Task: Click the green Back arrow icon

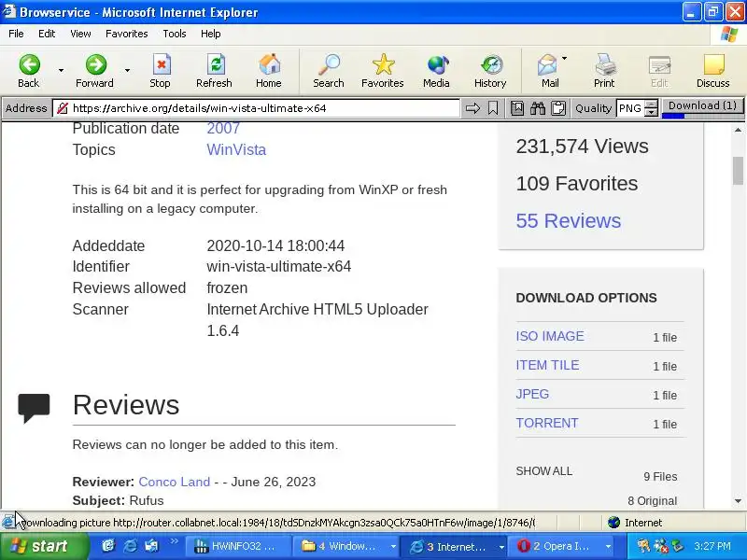Action: tap(29, 64)
